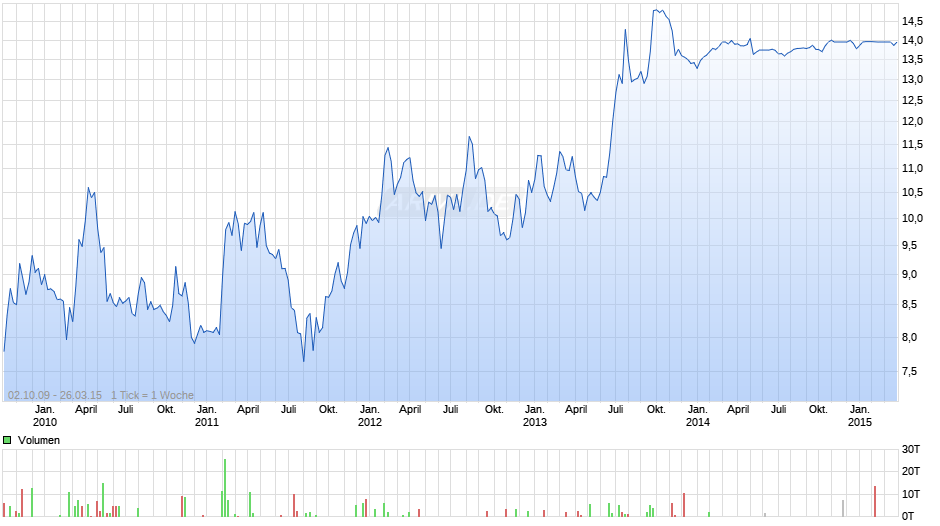Click the 8,0 price axis label

click(909, 337)
